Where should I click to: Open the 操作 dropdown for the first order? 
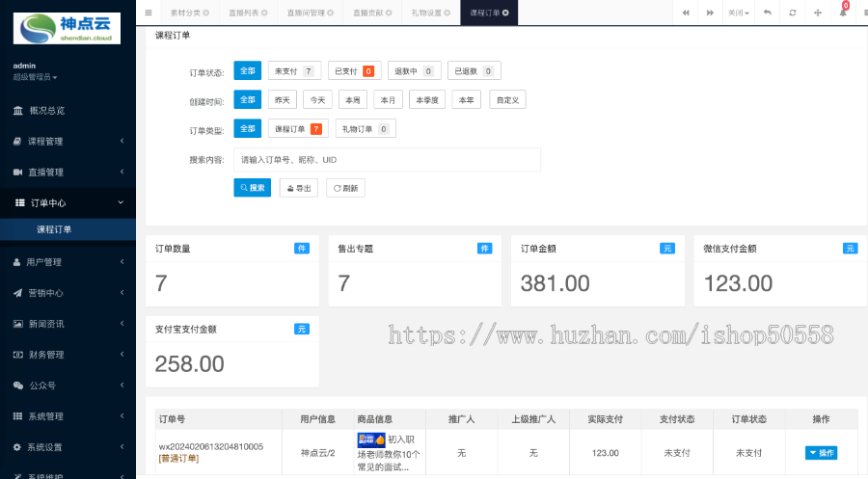821,453
